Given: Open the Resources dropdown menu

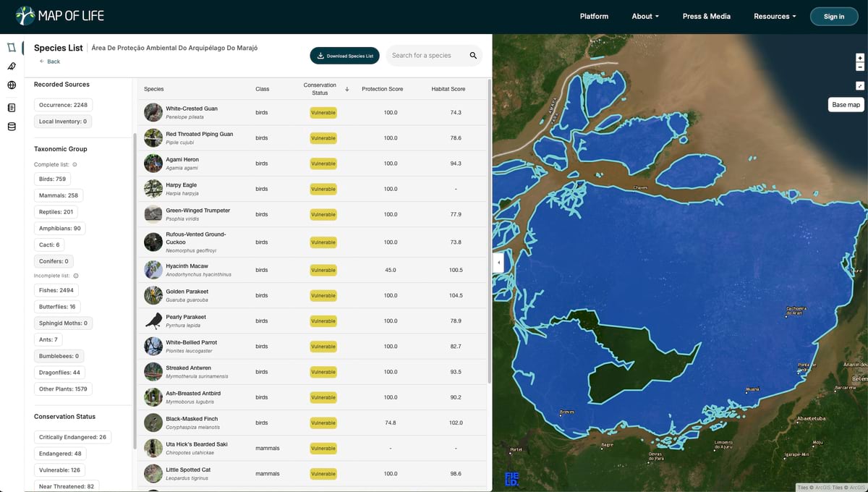Looking at the screenshot, I should (775, 16).
